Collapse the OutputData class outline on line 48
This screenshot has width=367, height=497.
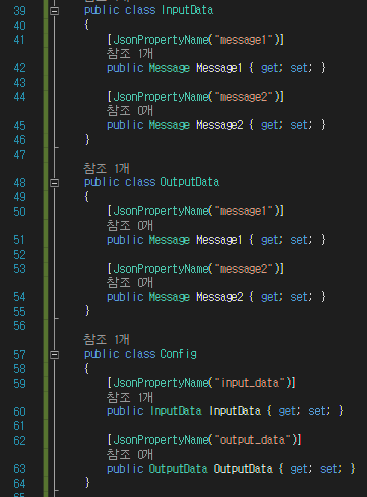pos(54,183)
